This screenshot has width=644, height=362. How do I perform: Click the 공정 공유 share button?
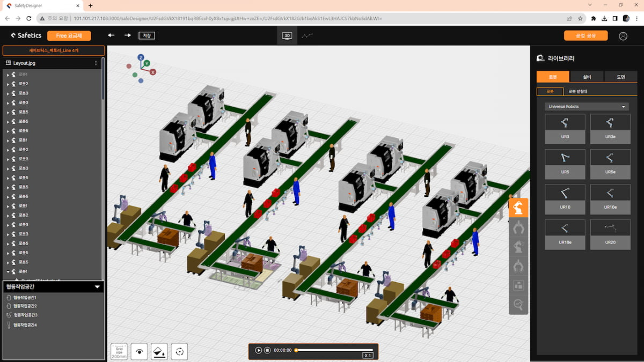pos(586,36)
